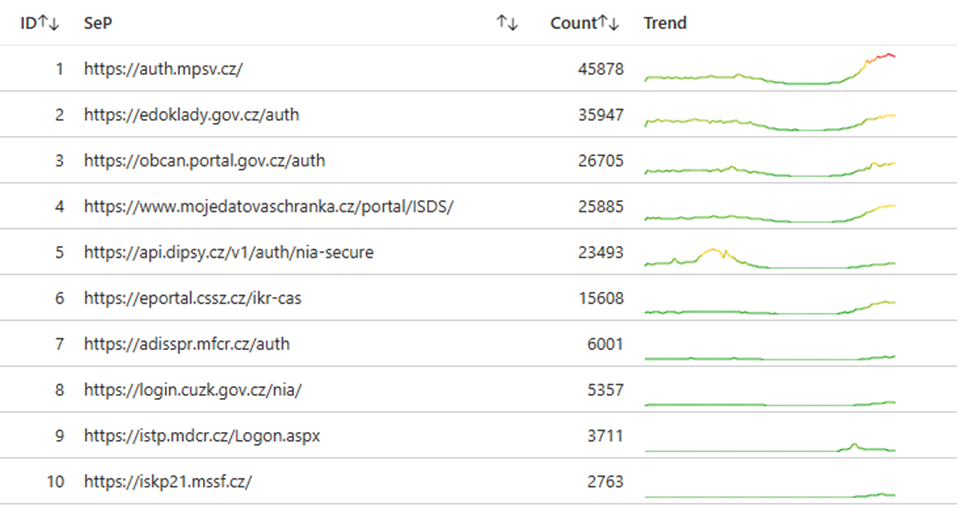957x507 pixels.
Task: Open trend sparkline for iskp21.mssf.cz
Action: coord(770,495)
